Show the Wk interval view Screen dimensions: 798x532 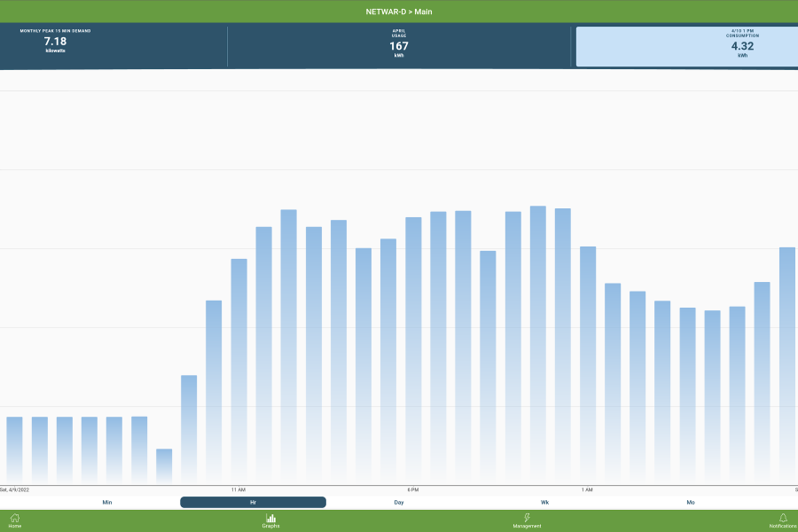544,502
